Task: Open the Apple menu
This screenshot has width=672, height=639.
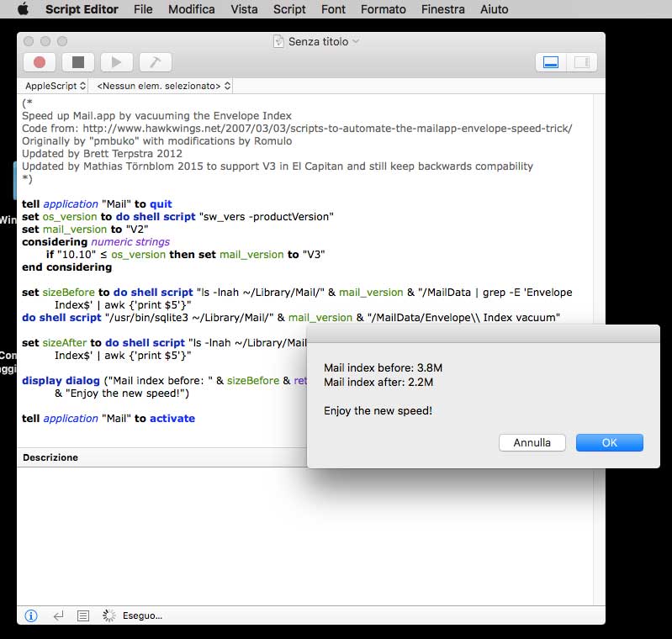Action: pos(23,9)
